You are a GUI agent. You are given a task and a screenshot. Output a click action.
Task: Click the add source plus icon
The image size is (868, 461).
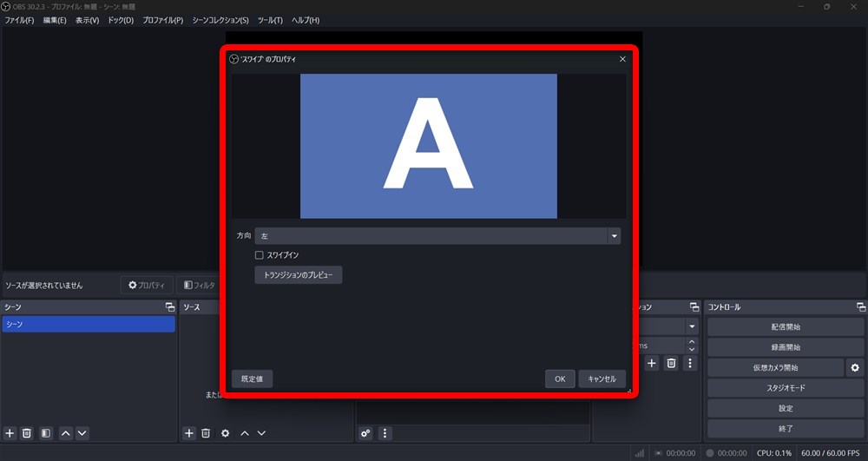click(189, 432)
